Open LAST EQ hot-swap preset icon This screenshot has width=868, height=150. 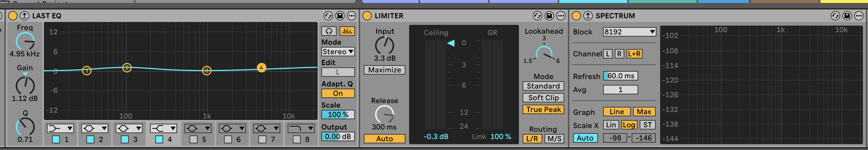tap(328, 16)
